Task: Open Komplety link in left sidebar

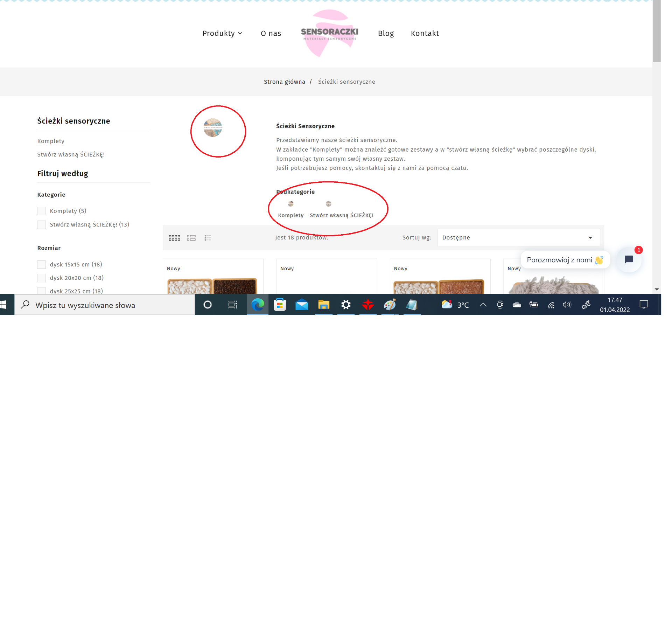Action: [x=51, y=141]
